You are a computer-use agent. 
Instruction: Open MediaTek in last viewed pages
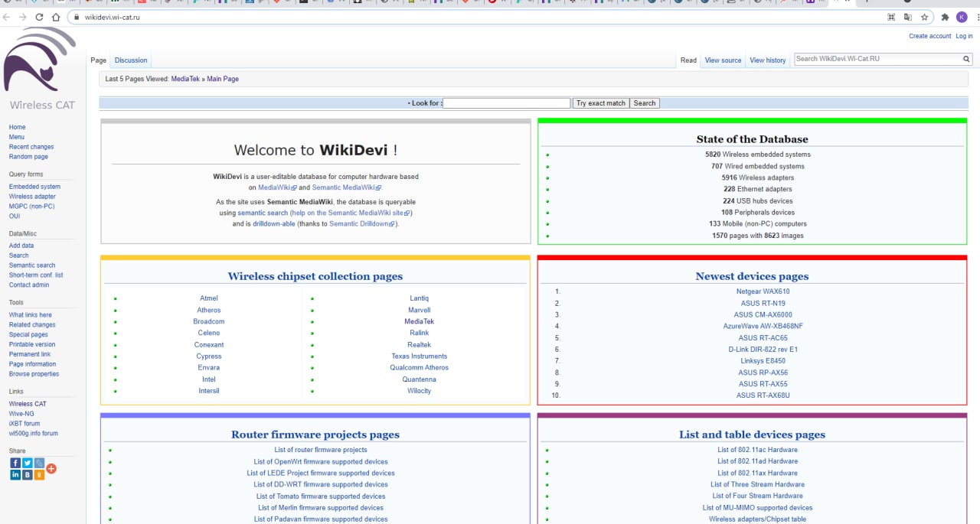pyautogui.click(x=185, y=79)
